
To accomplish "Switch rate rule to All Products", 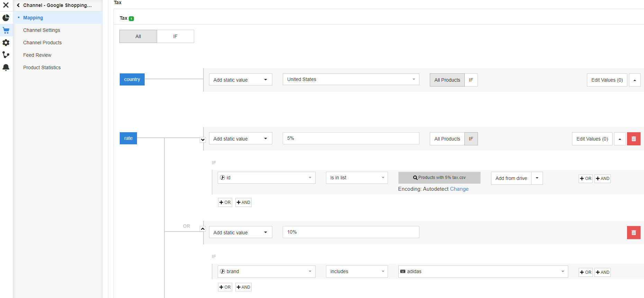I will coord(447,139).
